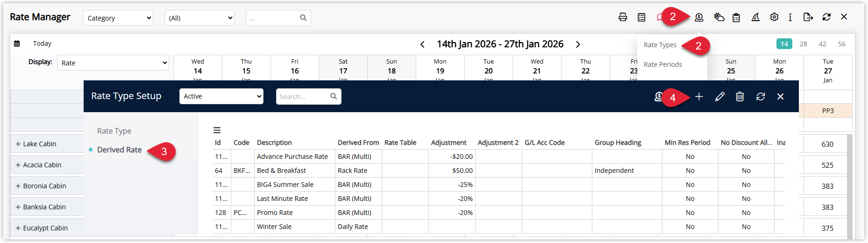The width and height of the screenshot is (868, 243).
Task: Click the Mon 19 date header
Action: click(440, 68)
